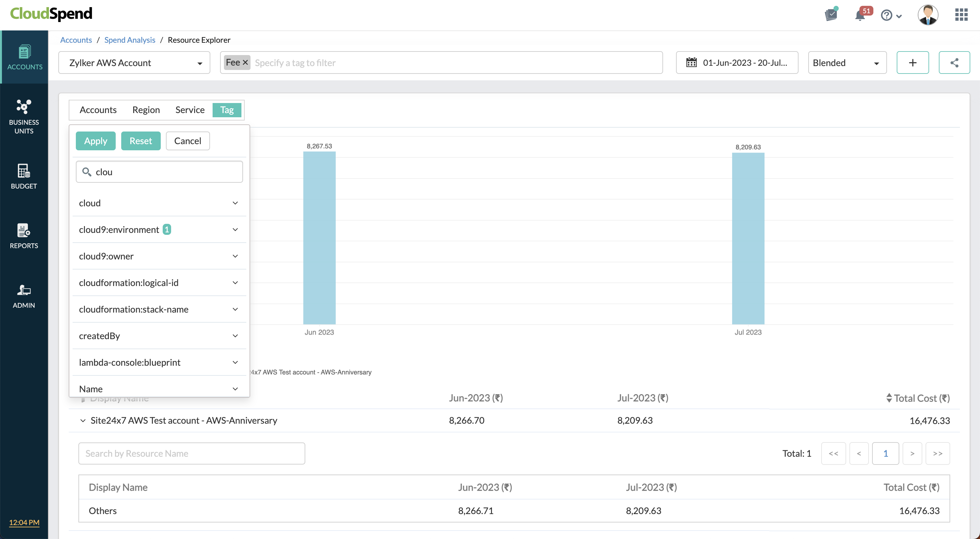Remove the Fee tag filter
Viewport: 980px width, 539px height.
(245, 63)
